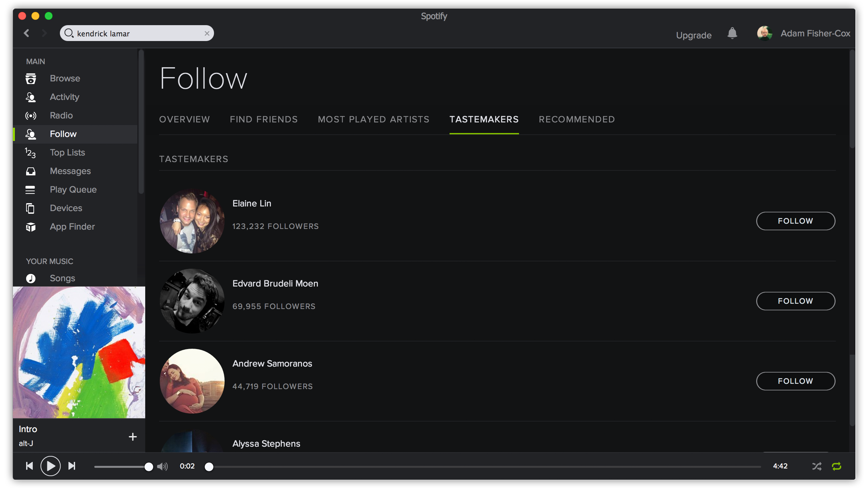868x491 pixels.
Task: Select the Tastemakers tab
Action: pyautogui.click(x=484, y=119)
